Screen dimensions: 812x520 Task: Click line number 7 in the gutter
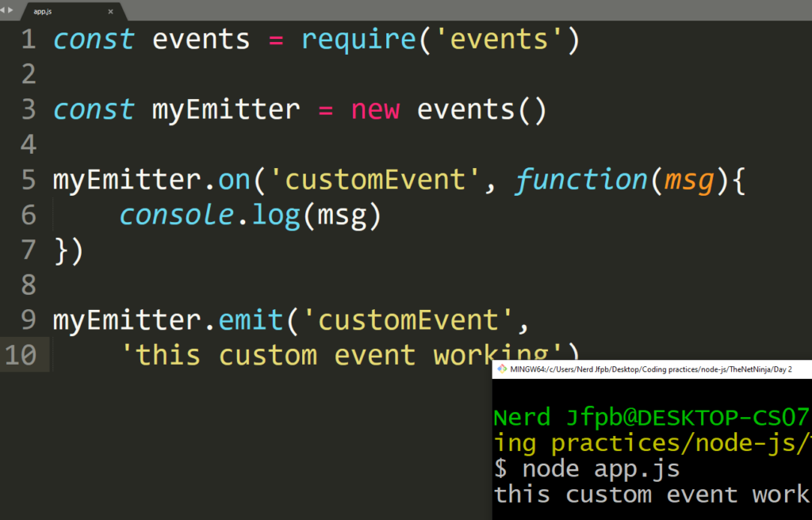pyautogui.click(x=29, y=250)
